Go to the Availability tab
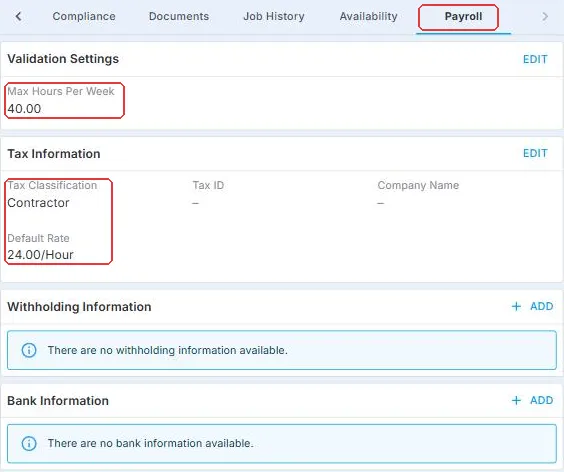 click(368, 16)
